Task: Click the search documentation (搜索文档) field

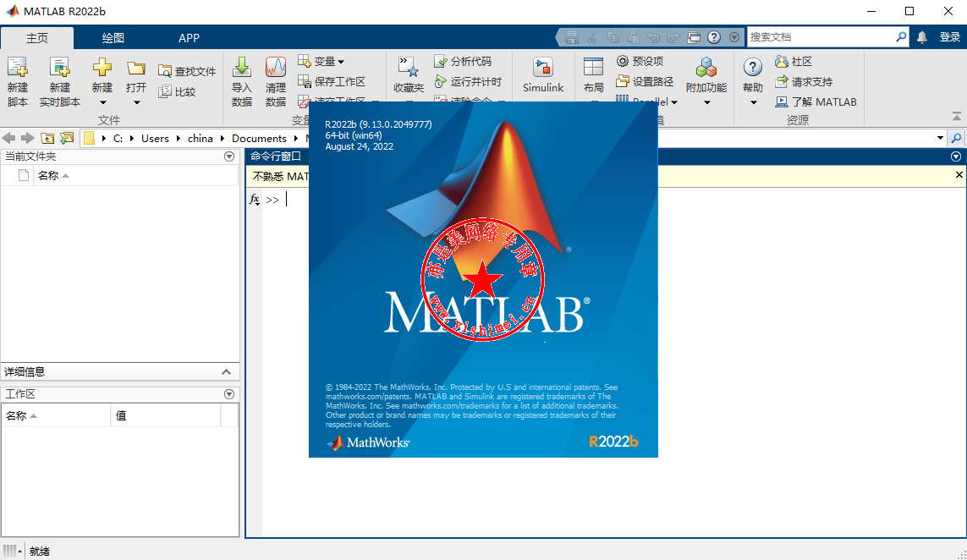Action: coord(821,37)
